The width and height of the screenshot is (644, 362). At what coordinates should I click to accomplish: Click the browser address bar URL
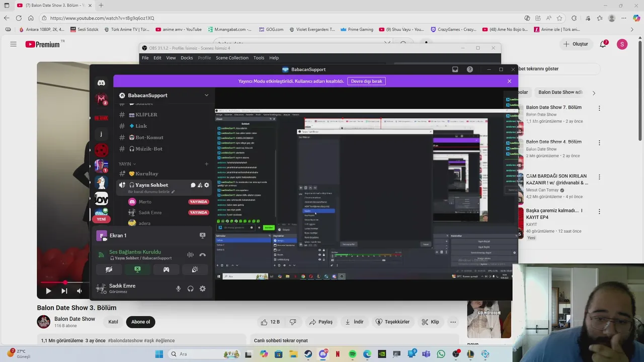click(102, 18)
